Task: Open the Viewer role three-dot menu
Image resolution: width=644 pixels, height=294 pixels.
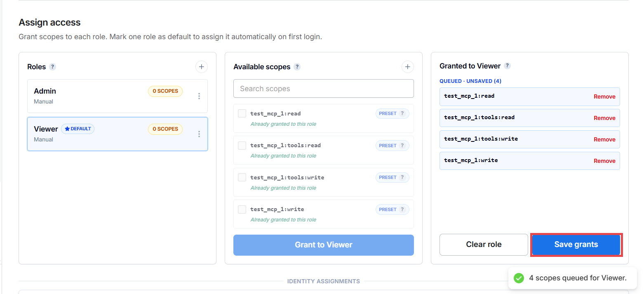Action: pyautogui.click(x=199, y=134)
